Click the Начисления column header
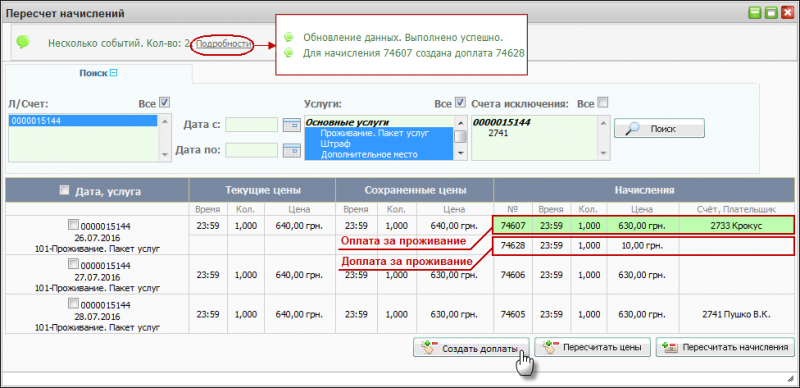Image resolution: width=800 pixels, height=388 pixels. (x=644, y=190)
